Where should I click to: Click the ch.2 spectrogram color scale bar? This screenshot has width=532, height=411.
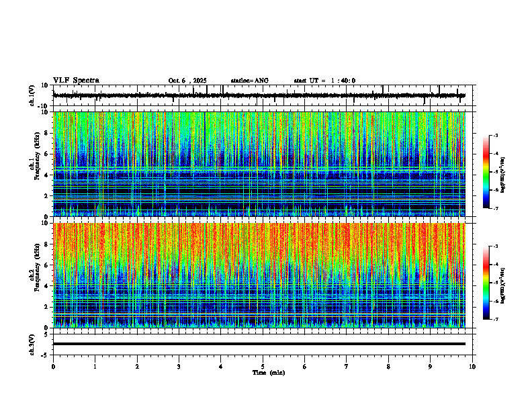[486, 283]
